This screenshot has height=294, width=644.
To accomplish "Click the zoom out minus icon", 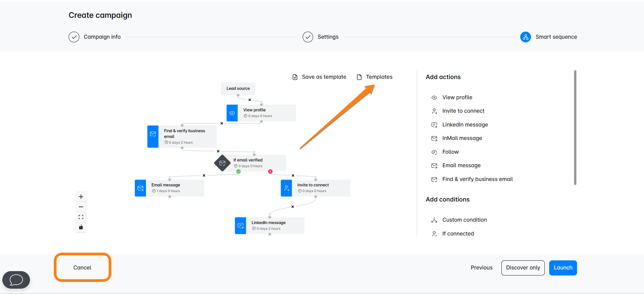I will click(81, 207).
